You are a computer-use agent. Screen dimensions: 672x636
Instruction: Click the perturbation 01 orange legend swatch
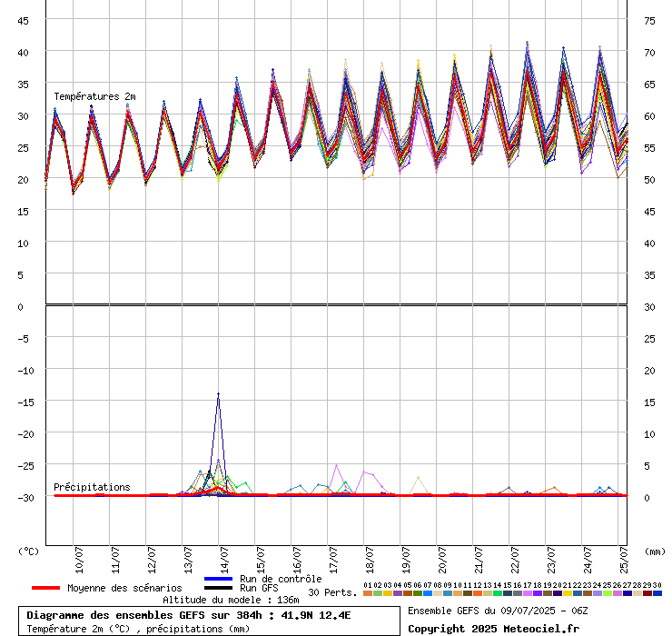point(367,593)
